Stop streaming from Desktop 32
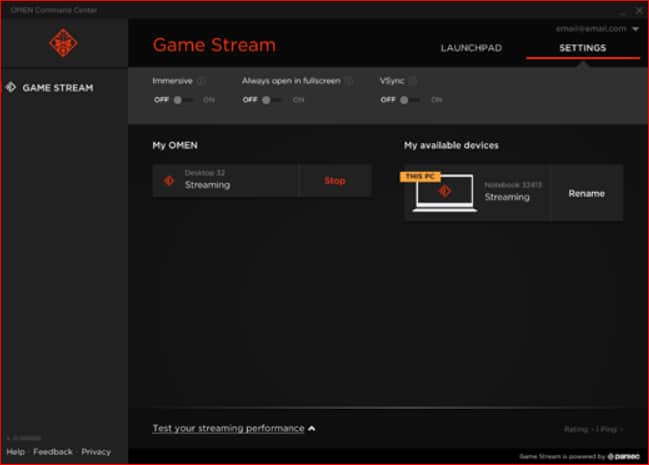 pos(335,181)
